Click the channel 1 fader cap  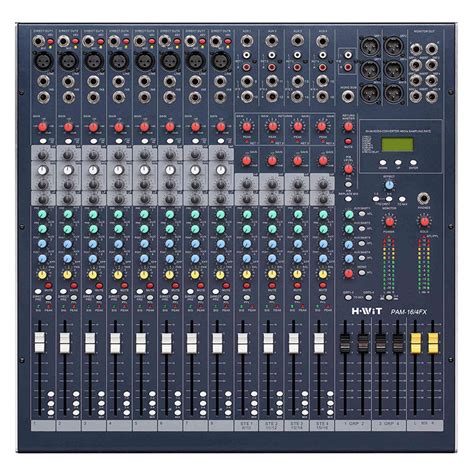(39, 342)
